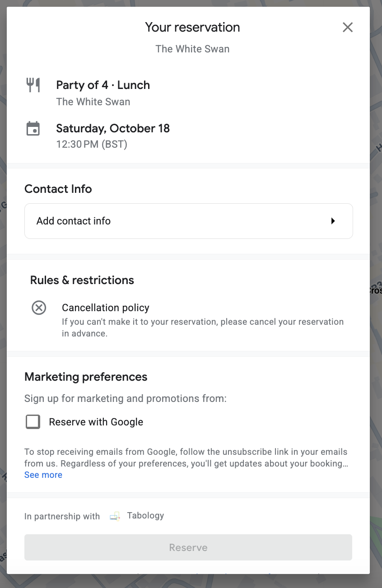The height and width of the screenshot is (588, 382).
Task: Click the circled X cancellation policy icon
Action: click(39, 308)
